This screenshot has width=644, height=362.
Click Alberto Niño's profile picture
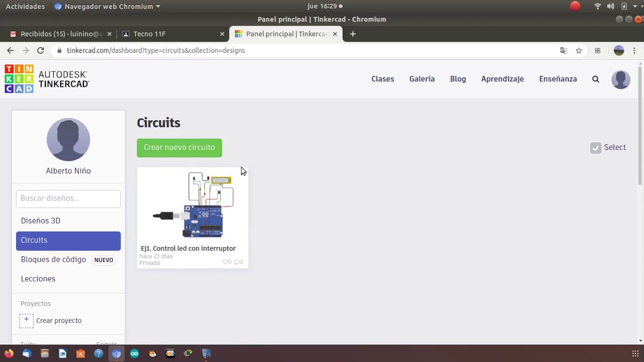(68, 140)
